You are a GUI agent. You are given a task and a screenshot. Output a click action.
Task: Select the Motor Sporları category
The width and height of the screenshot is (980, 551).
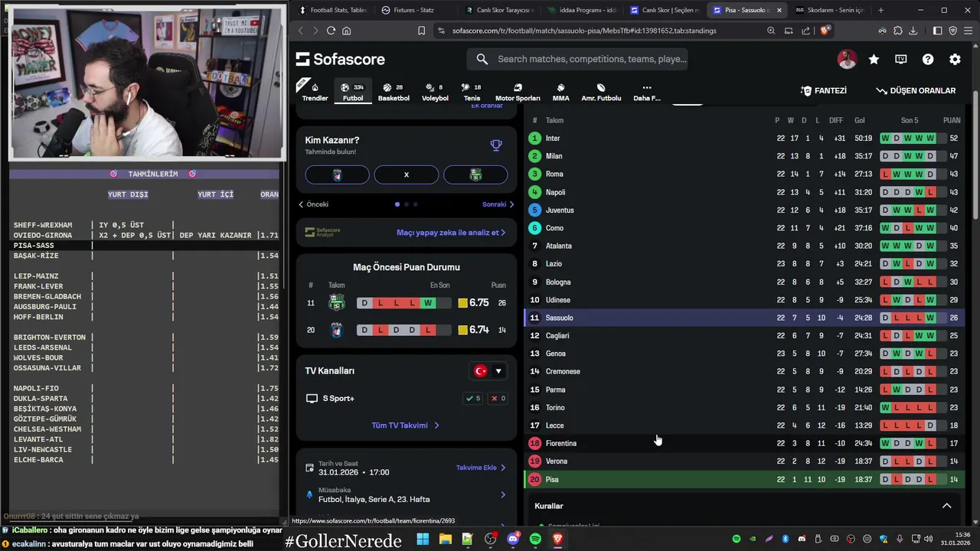(x=518, y=92)
